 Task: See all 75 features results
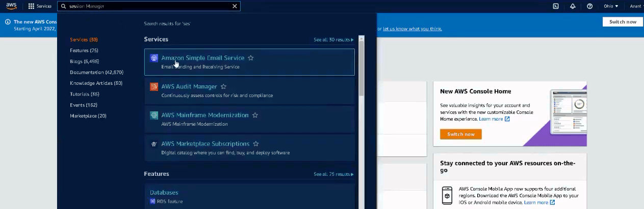333,174
